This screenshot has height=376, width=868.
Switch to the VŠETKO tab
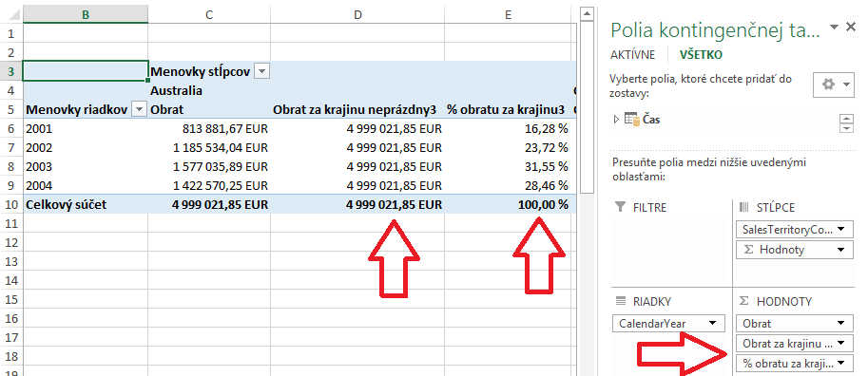pos(701,55)
